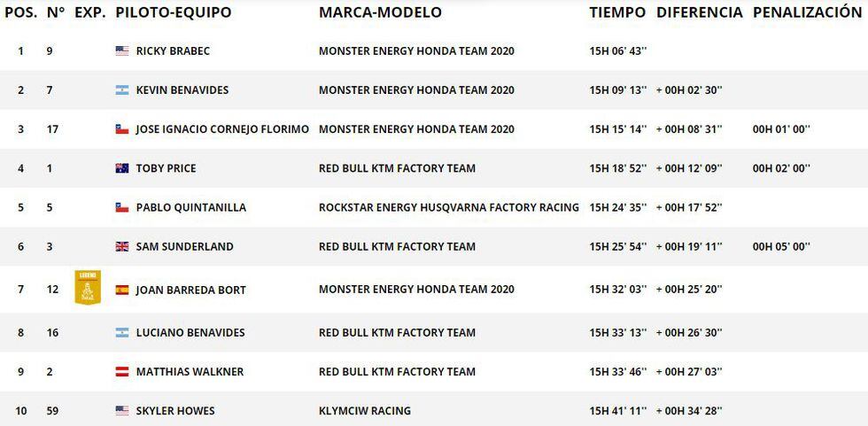Screen dimensions: 868x426
Task: Click the Chile flag beside Jose Ignacio Cornejo
Action: 122,129
